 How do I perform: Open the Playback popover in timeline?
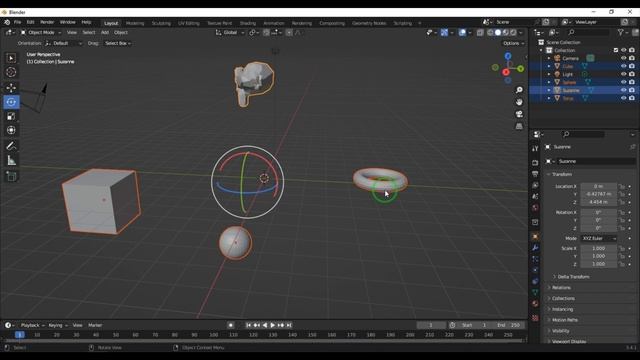32,325
